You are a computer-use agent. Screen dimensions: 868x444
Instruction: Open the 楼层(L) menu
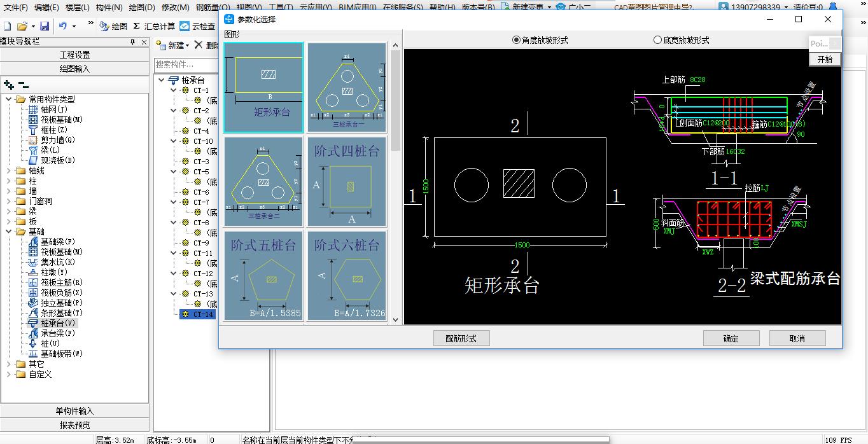coord(77,7)
